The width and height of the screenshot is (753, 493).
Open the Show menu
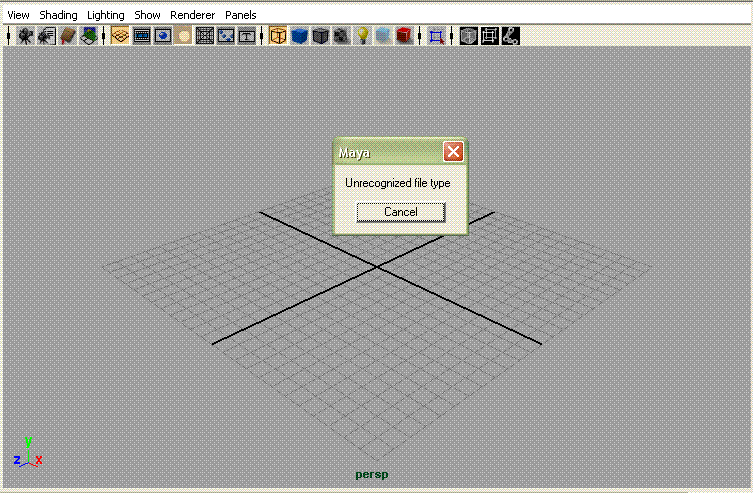(x=147, y=15)
